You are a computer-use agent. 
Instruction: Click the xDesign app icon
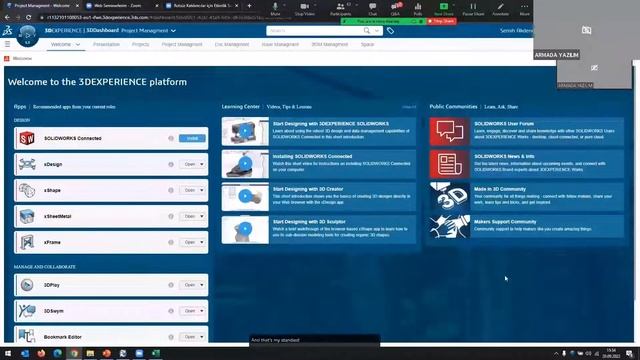[27, 164]
